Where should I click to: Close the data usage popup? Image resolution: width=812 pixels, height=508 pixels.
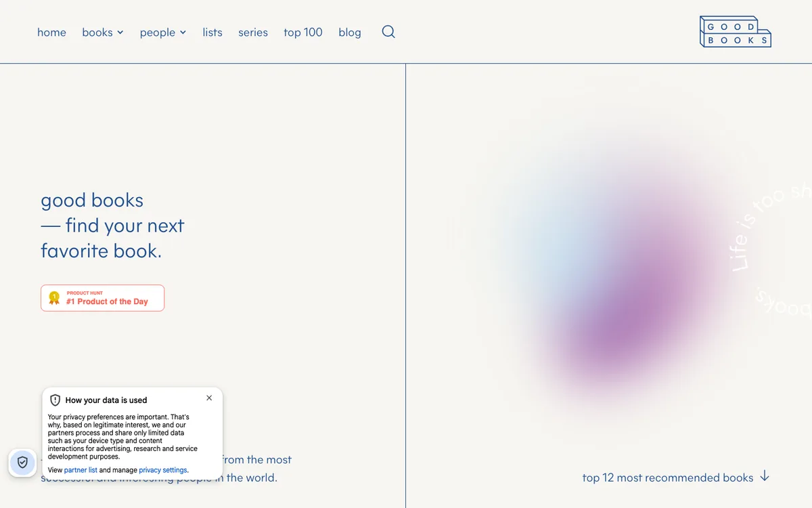(x=209, y=398)
